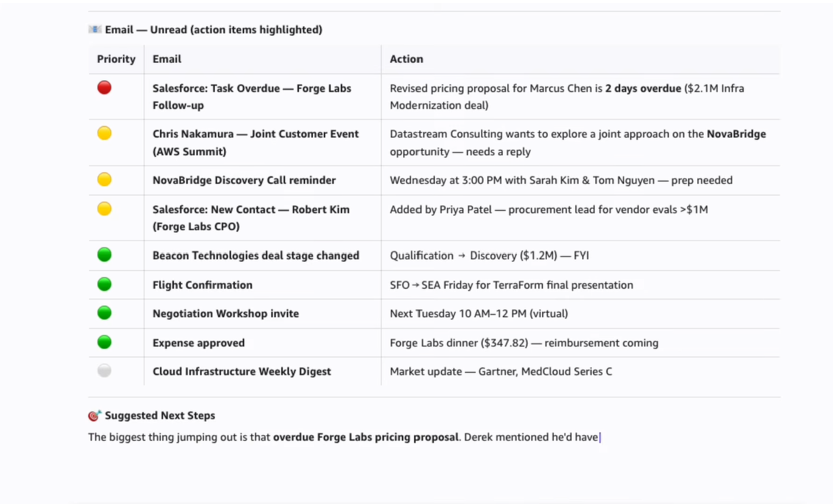Click the Email column header
Screen dimensions: 833x504
point(167,59)
